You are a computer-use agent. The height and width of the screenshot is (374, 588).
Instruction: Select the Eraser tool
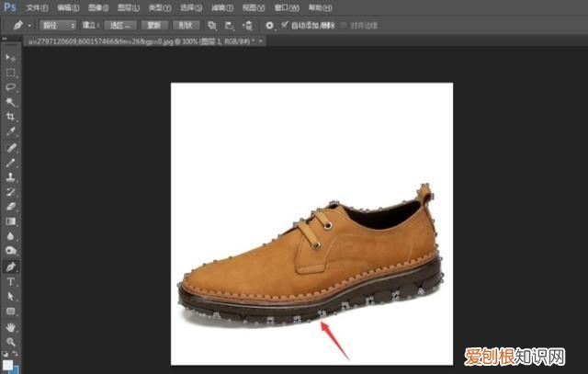[10, 207]
